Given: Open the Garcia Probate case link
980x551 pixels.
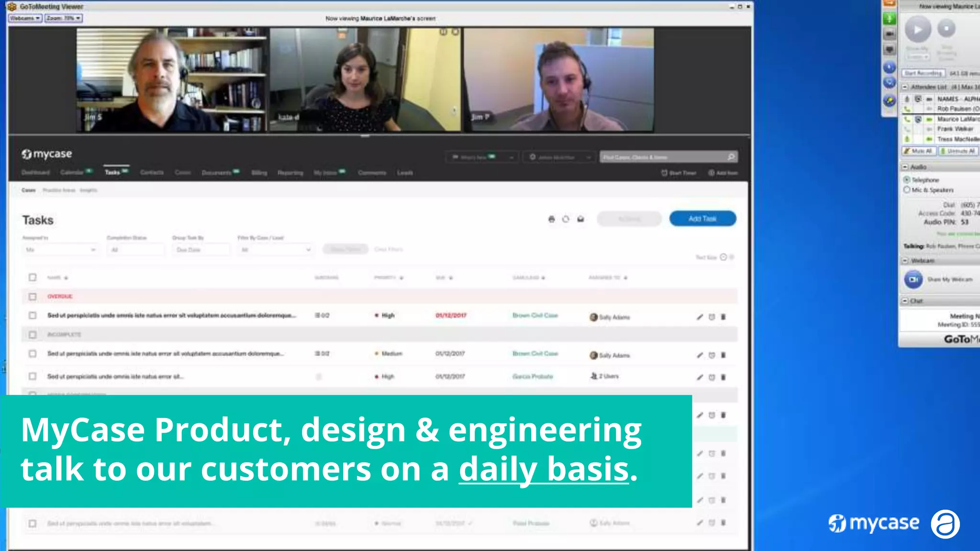Looking at the screenshot, I should (x=533, y=376).
